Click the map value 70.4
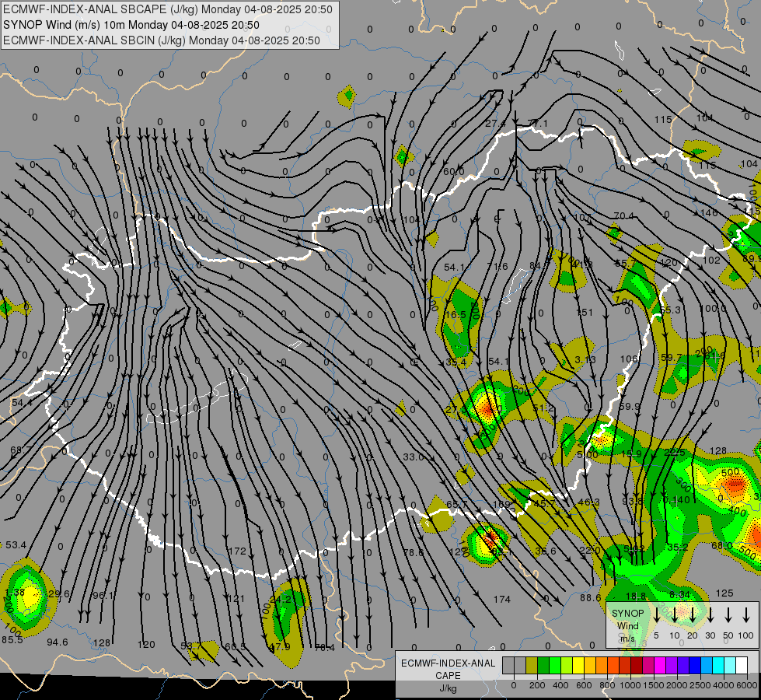761x700 pixels. coord(623,215)
